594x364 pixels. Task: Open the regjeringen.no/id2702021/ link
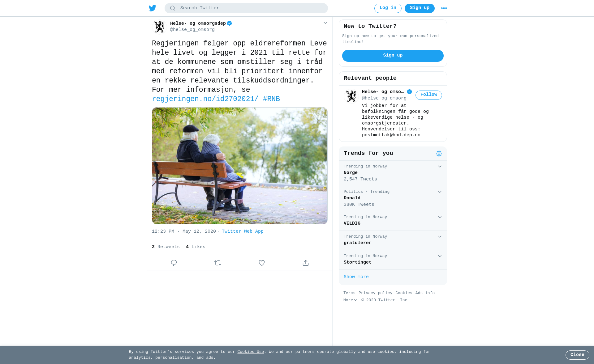click(205, 99)
